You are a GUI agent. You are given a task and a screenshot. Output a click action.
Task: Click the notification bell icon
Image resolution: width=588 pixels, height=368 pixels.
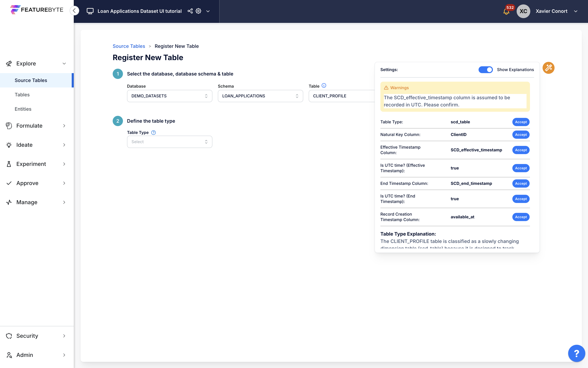click(506, 11)
